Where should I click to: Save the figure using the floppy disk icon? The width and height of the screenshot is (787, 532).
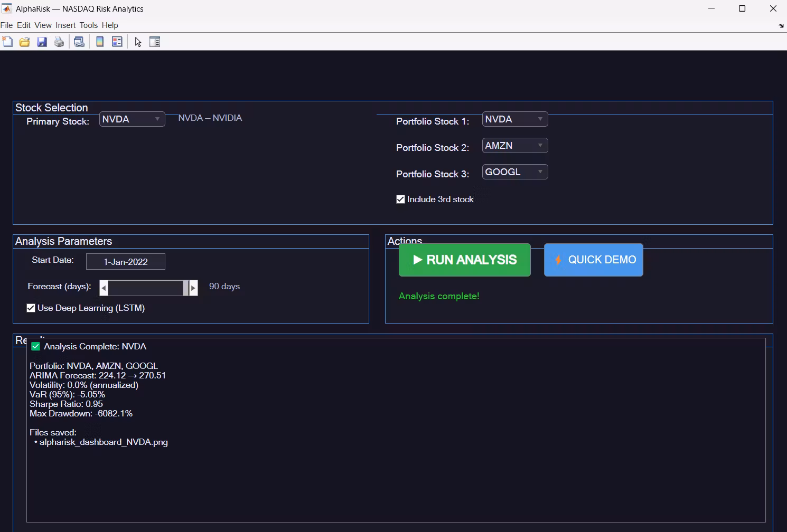point(42,42)
